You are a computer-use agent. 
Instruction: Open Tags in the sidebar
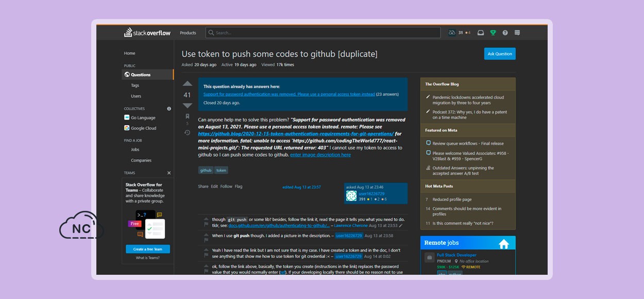tap(135, 86)
